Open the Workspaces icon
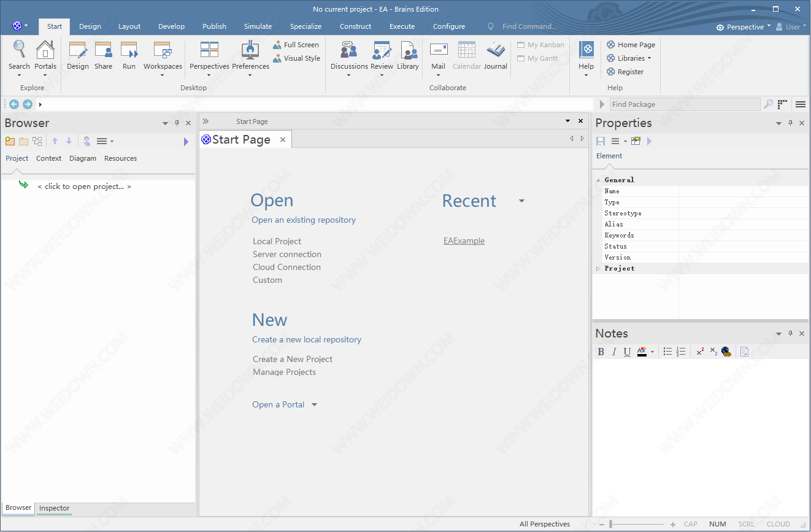This screenshot has width=811, height=532. pos(163,50)
